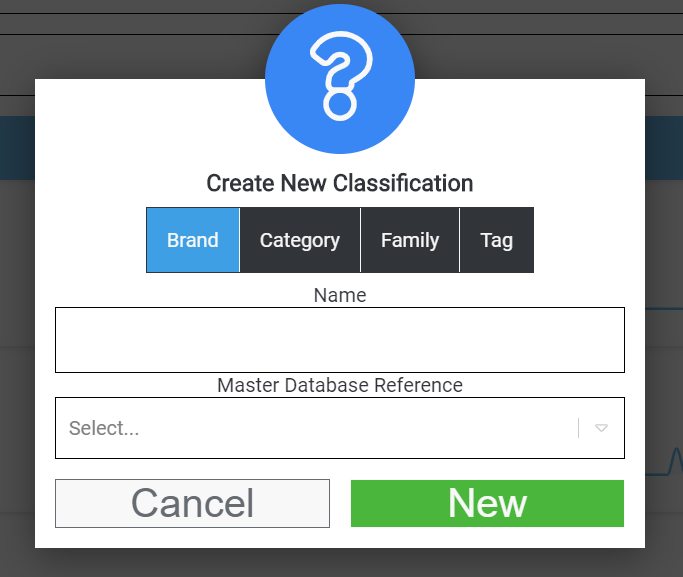Confirm with the green New button
This screenshot has width=683, height=577.
point(487,503)
